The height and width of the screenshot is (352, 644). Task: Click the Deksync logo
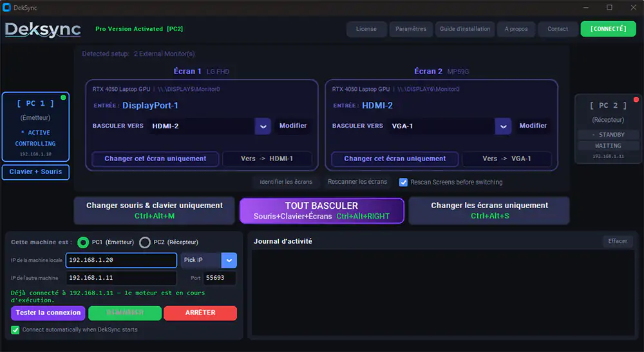(x=43, y=30)
